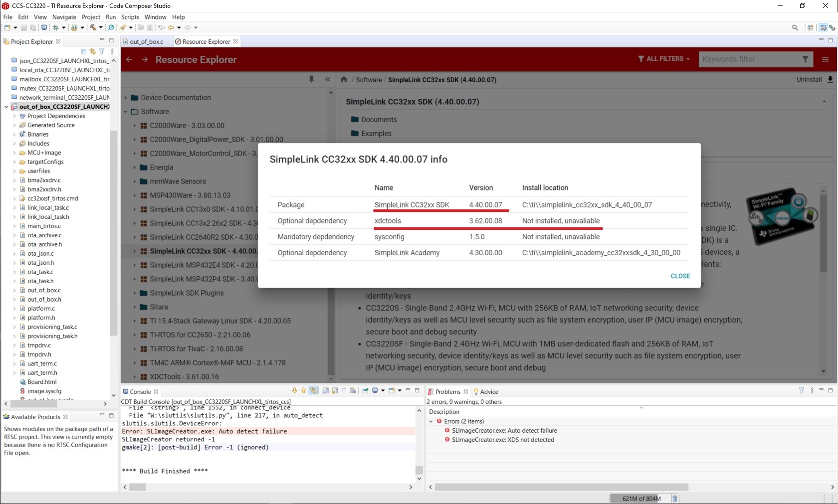Collapse all items in Project Explorer

(x=84, y=51)
